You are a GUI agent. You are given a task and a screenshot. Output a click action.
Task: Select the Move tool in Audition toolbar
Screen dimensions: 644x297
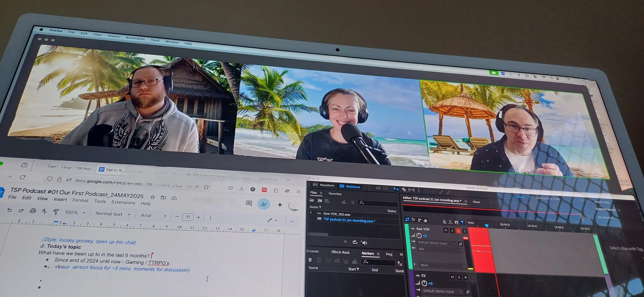[x=396, y=189]
